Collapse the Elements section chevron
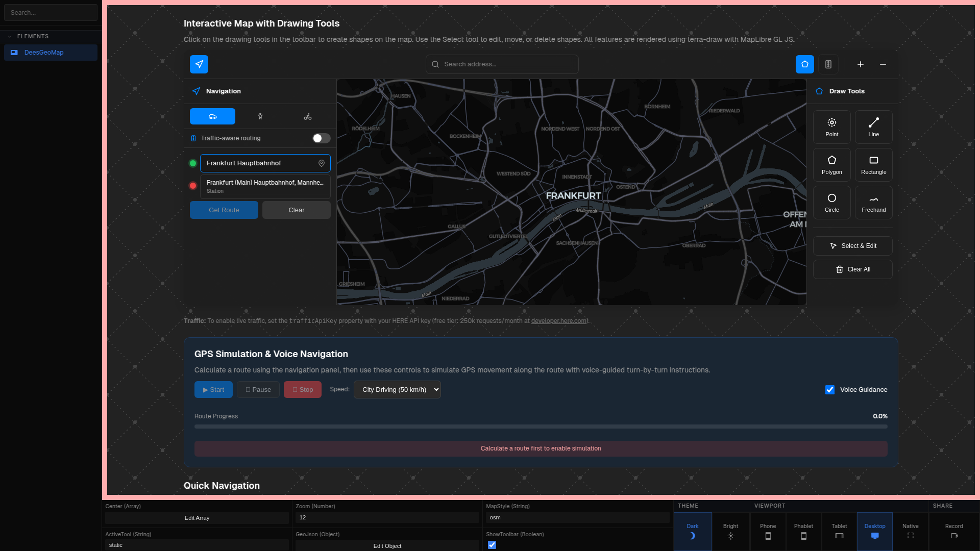The image size is (980, 551). [10, 37]
